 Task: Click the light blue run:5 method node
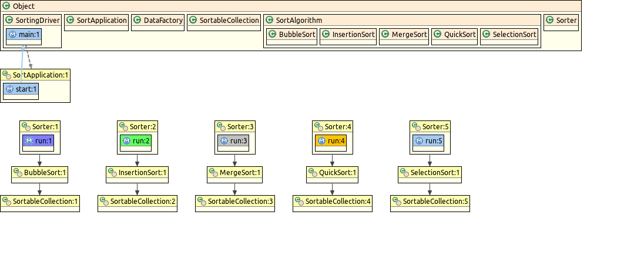click(430, 141)
